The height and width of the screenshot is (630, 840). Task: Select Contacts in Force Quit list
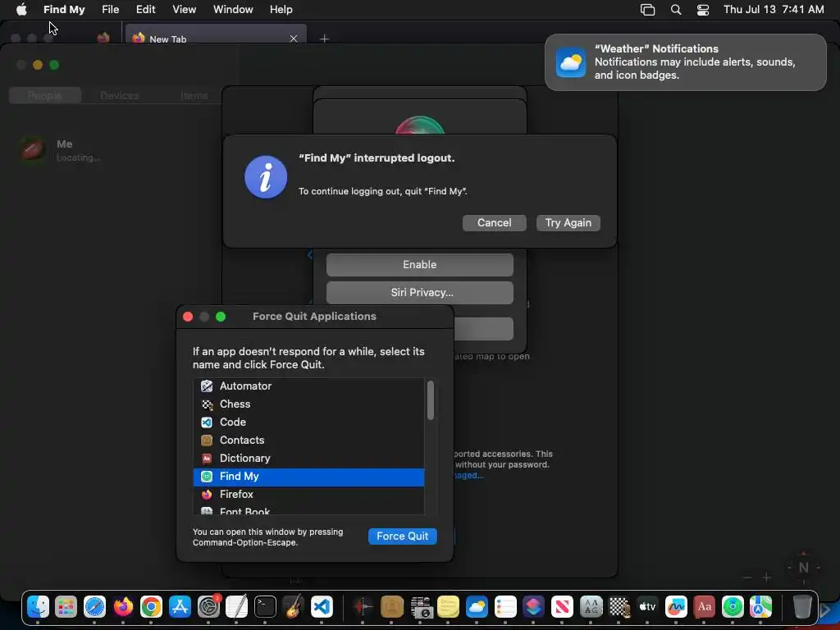point(308,440)
